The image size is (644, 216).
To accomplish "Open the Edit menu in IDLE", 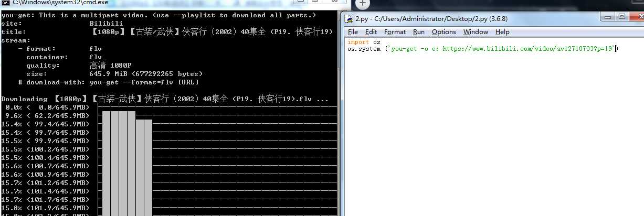I will 371,32.
